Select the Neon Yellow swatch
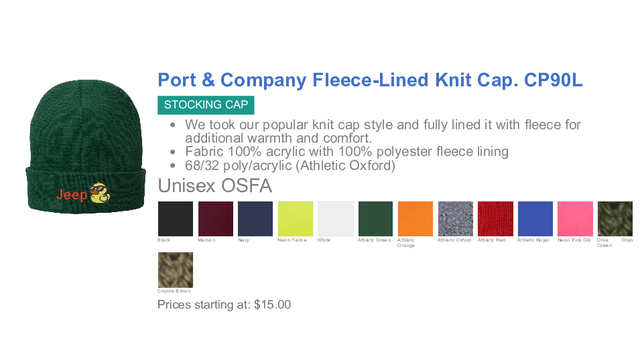This screenshot has height=338, width=644. (x=295, y=219)
